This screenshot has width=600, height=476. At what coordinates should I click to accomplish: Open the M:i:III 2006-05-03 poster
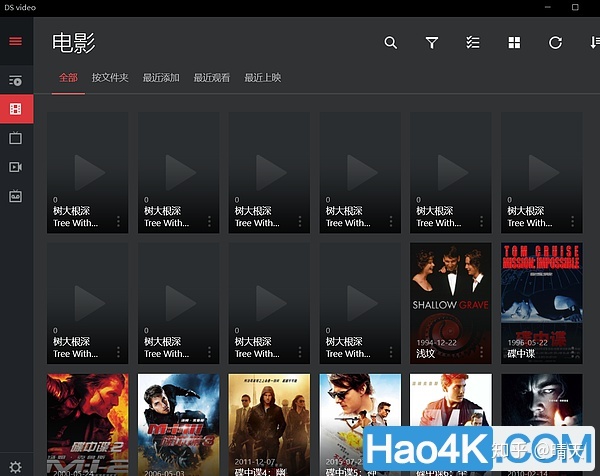click(x=178, y=425)
